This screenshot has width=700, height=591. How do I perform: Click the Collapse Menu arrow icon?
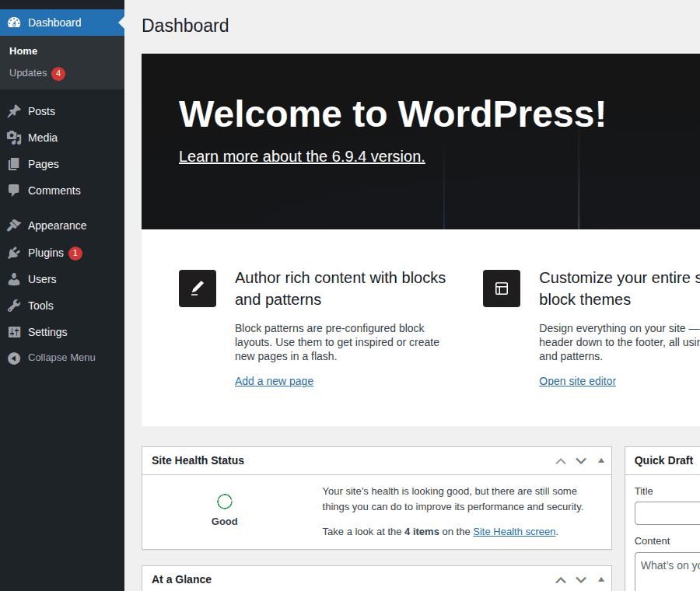point(14,358)
